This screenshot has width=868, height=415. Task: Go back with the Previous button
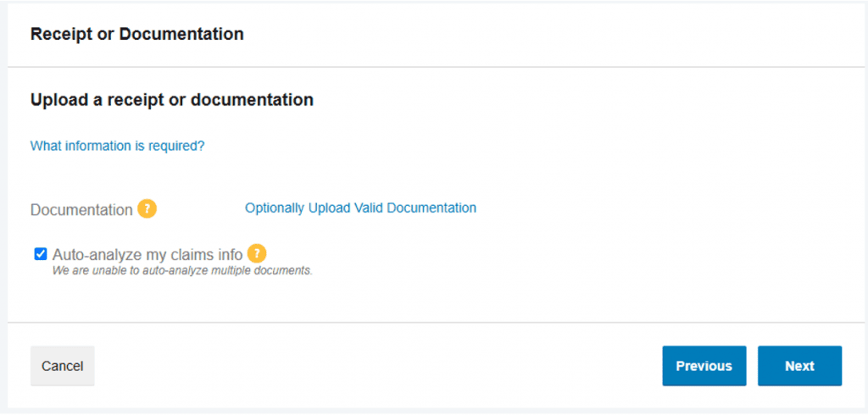[704, 366]
